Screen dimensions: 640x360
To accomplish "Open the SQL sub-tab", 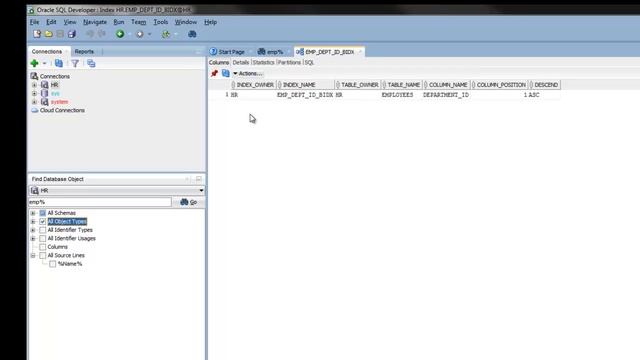I will coord(309,62).
